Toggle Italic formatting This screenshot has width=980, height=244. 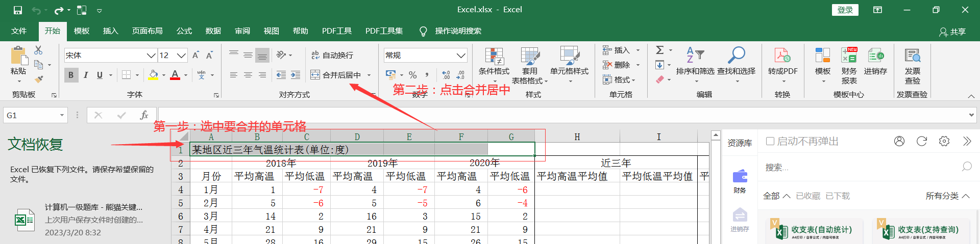tap(85, 75)
